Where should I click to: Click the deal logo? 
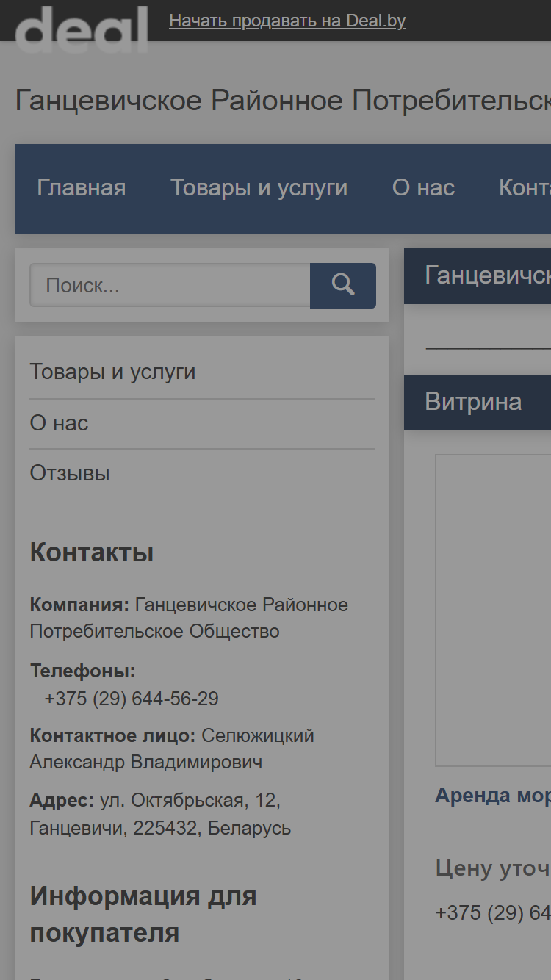(82, 29)
